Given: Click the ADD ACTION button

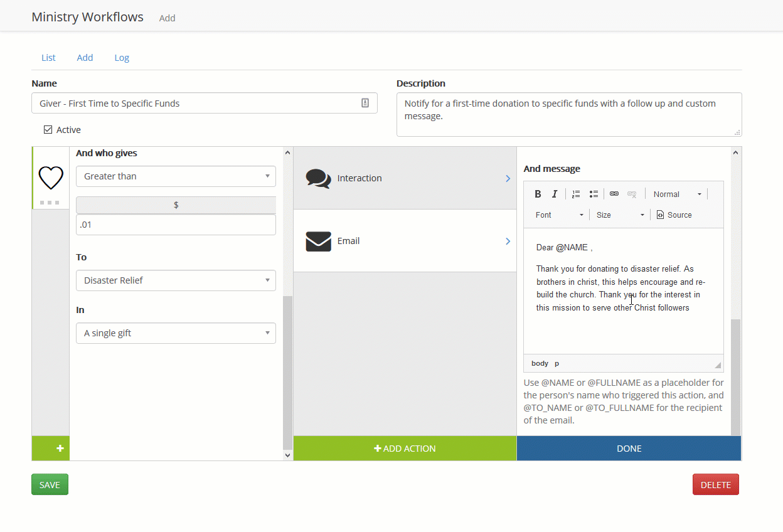Looking at the screenshot, I should coord(405,449).
